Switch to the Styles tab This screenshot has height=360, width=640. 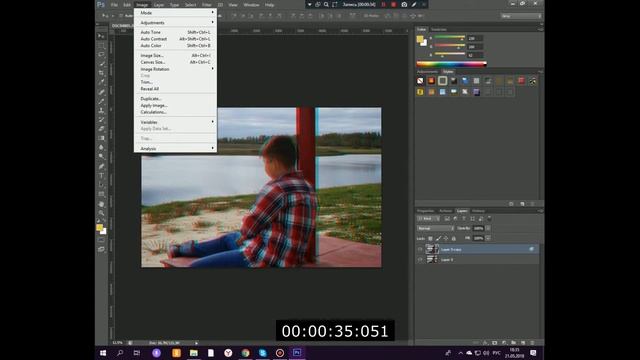coord(448,72)
